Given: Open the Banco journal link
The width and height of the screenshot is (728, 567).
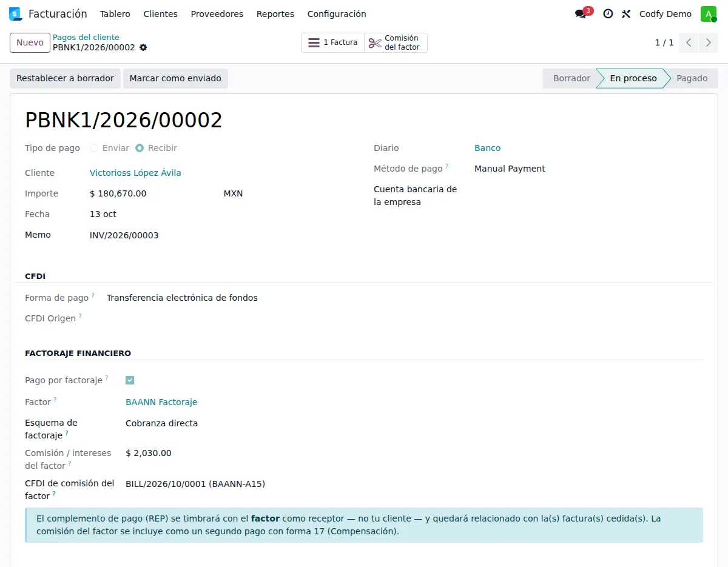Looking at the screenshot, I should 488,148.
